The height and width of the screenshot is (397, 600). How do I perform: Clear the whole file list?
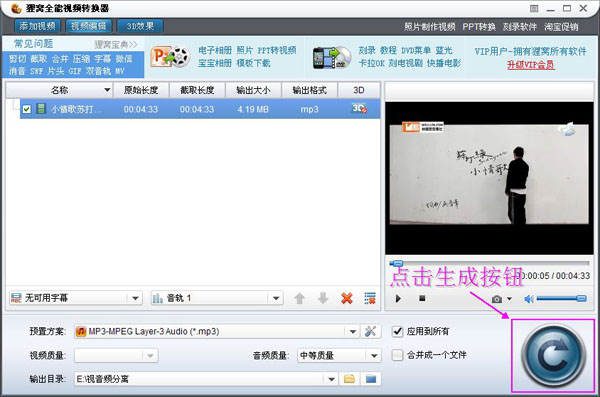[370, 298]
